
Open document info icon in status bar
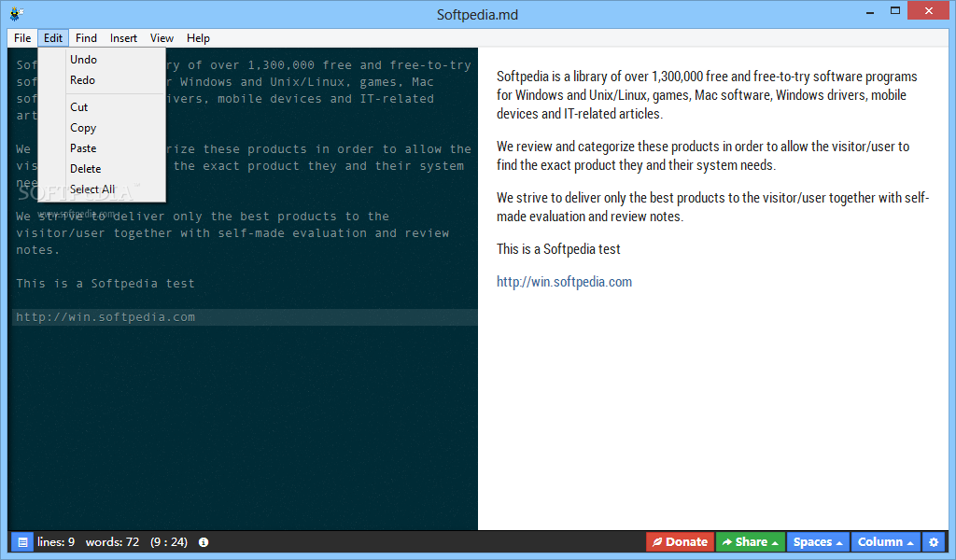coord(204,541)
